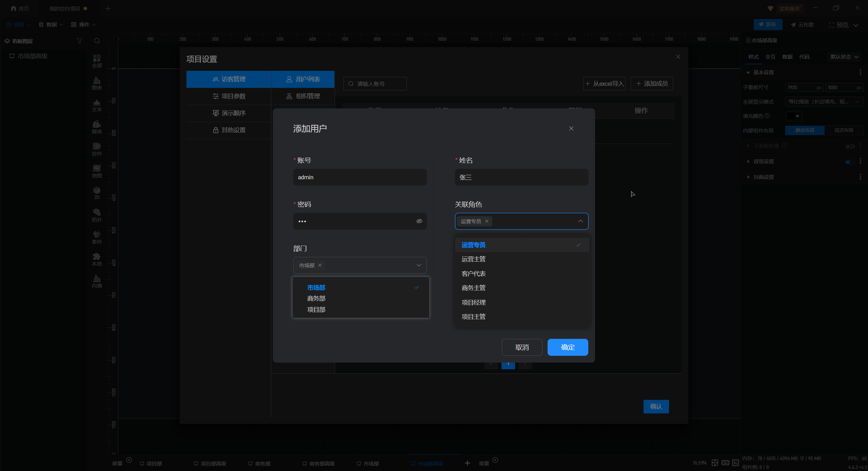
Task: Toggle the 背景设置 switch
Action: pyautogui.click(x=850, y=162)
